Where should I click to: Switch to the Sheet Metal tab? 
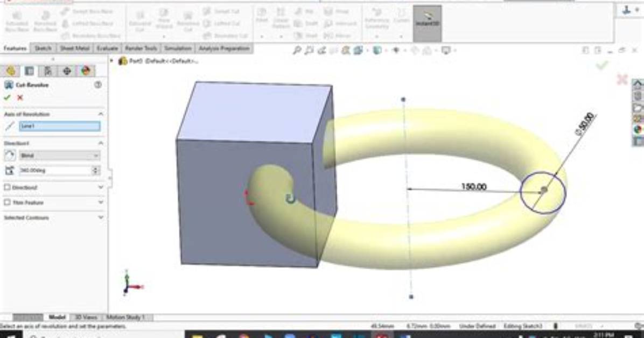tap(74, 48)
